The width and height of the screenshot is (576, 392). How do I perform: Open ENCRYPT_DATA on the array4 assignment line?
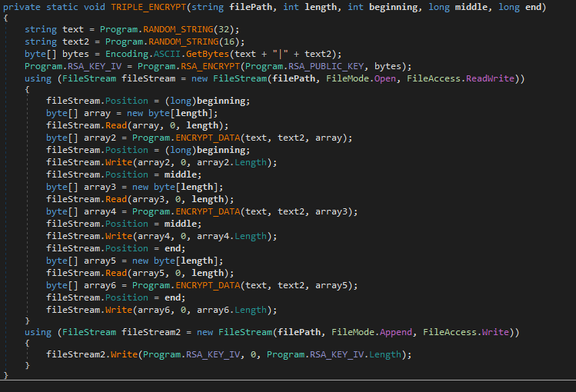click(208, 212)
